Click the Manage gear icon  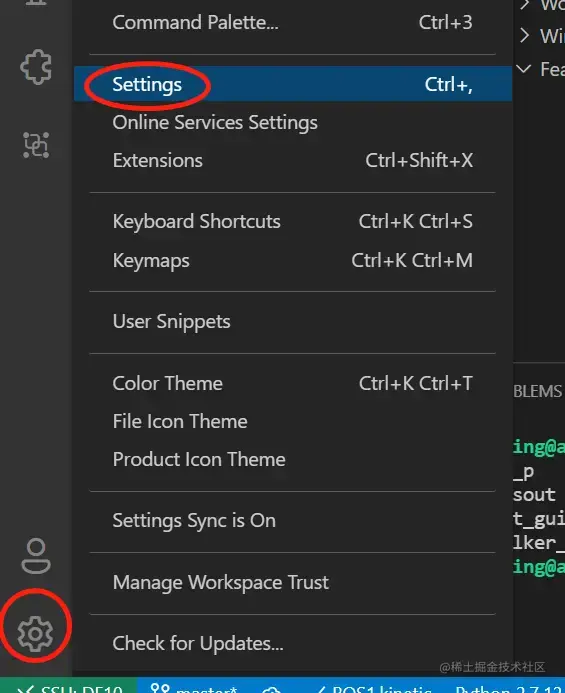[x=35, y=634]
